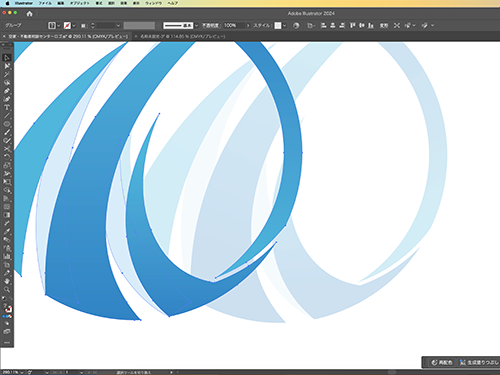Go to the Home screen icon
Viewport: 500px width, 375px height.
29,14
